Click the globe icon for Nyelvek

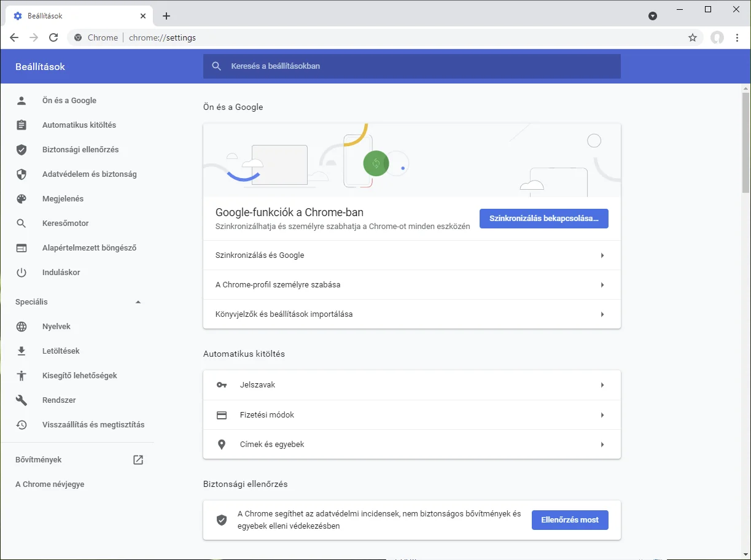click(21, 327)
